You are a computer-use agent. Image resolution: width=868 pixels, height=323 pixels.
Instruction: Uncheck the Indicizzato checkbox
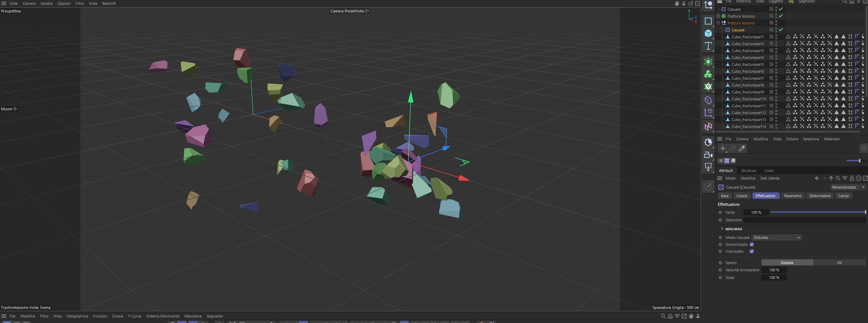[x=752, y=251]
